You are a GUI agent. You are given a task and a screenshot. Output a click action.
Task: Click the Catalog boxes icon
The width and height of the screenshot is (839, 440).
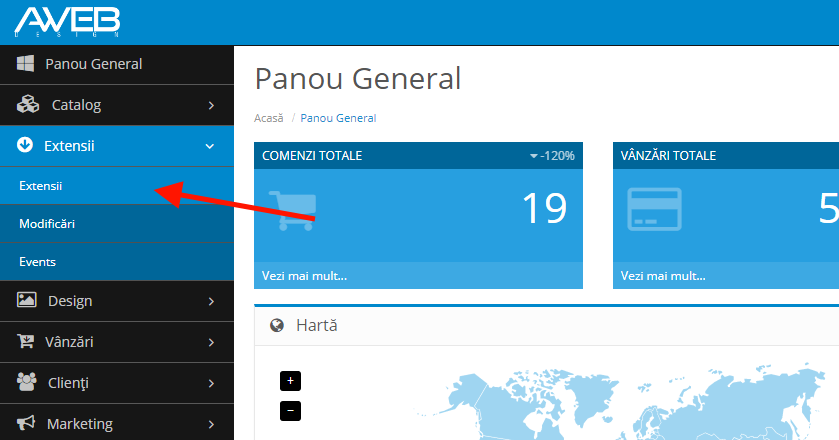pyautogui.click(x=28, y=104)
